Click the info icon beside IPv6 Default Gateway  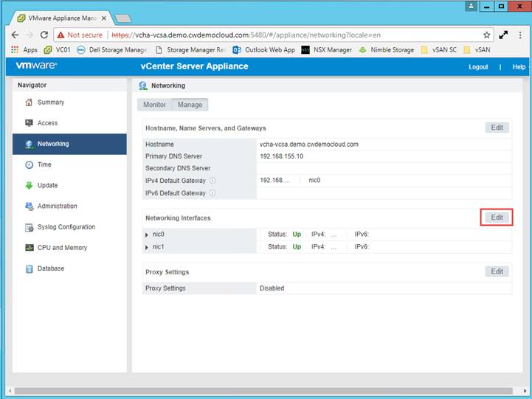coord(213,193)
